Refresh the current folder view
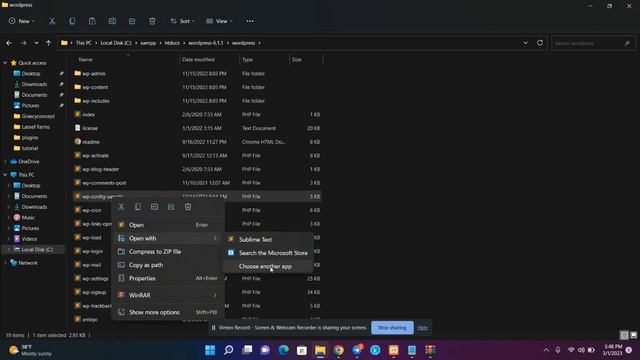 (x=540, y=43)
